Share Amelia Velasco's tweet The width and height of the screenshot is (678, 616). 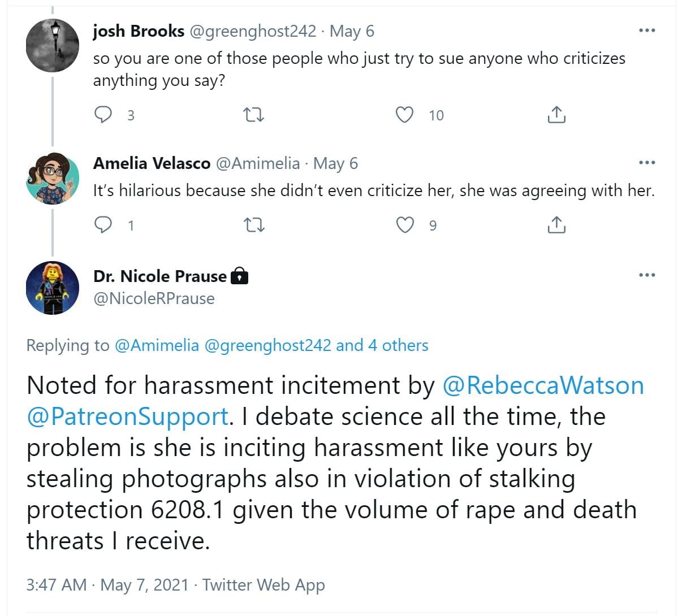tap(556, 225)
